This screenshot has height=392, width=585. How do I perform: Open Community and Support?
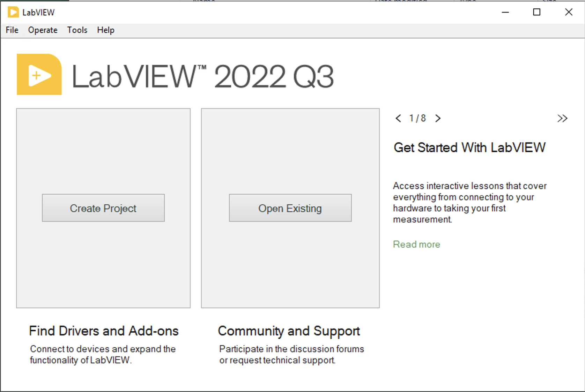(x=289, y=331)
